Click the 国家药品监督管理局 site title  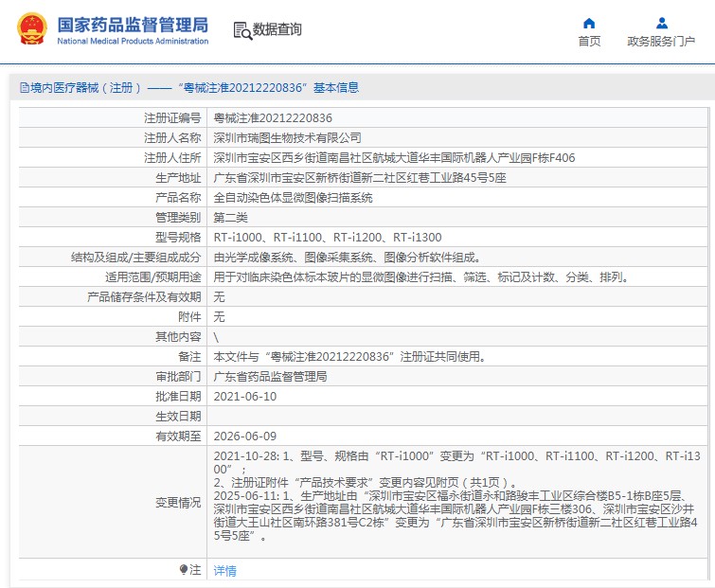click(x=133, y=25)
